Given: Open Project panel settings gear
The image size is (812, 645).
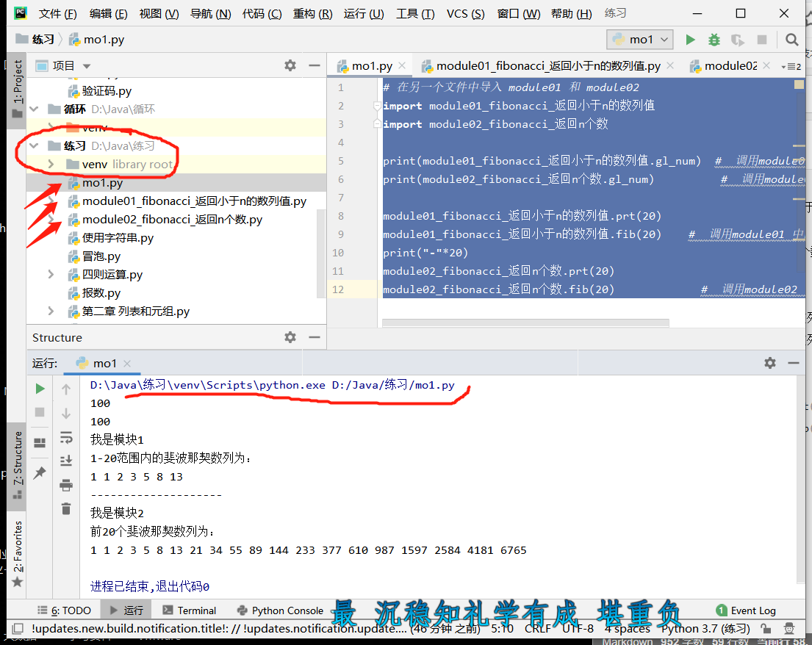Looking at the screenshot, I should click(290, 65).
